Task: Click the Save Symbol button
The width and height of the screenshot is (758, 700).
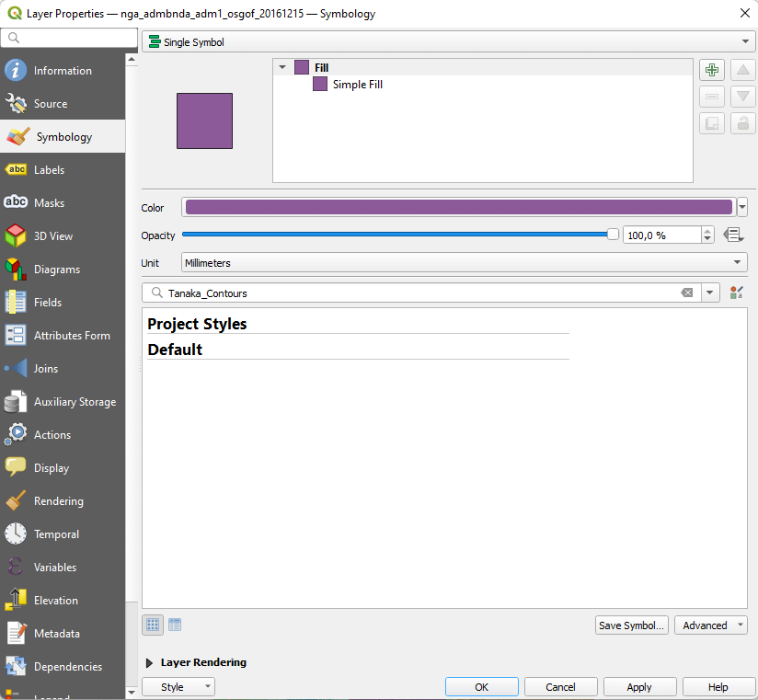Action: [x=631, y=625]
